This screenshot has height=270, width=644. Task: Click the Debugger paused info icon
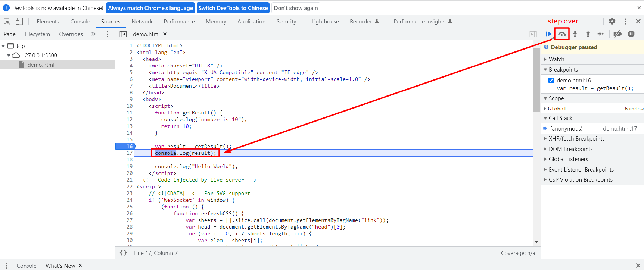[546, 47]
